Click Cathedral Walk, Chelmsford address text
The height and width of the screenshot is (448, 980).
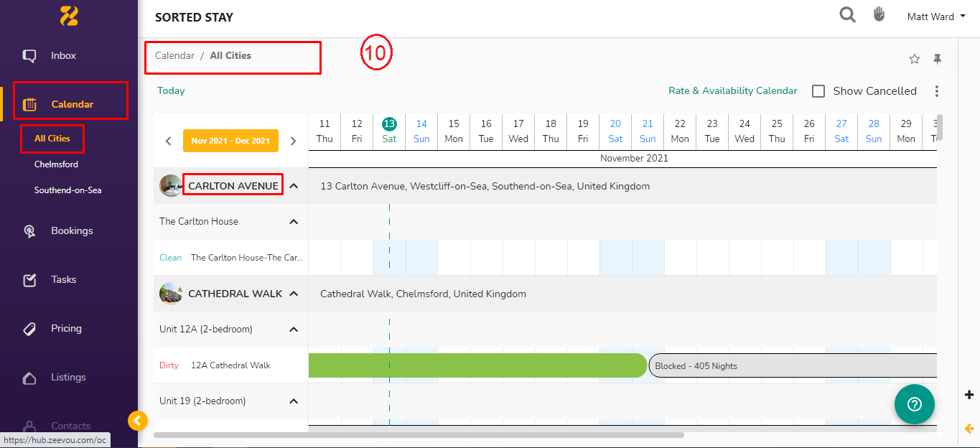pos(423,294)
